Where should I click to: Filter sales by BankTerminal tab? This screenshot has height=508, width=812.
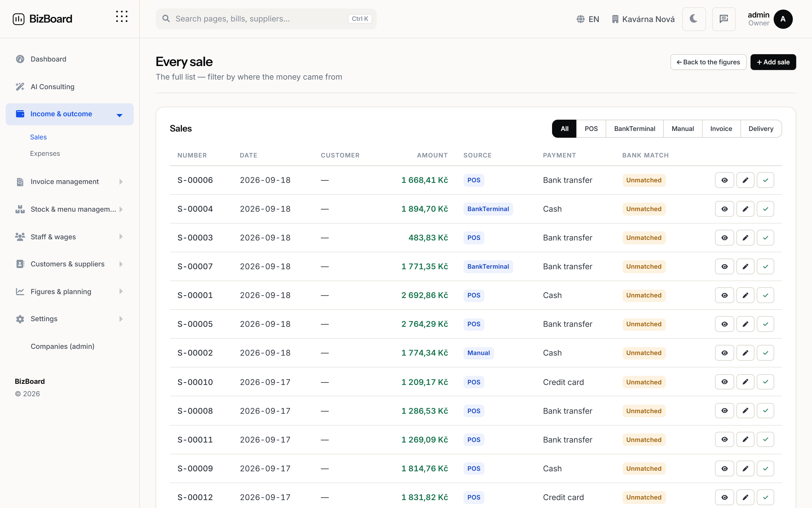click(634, 129)
